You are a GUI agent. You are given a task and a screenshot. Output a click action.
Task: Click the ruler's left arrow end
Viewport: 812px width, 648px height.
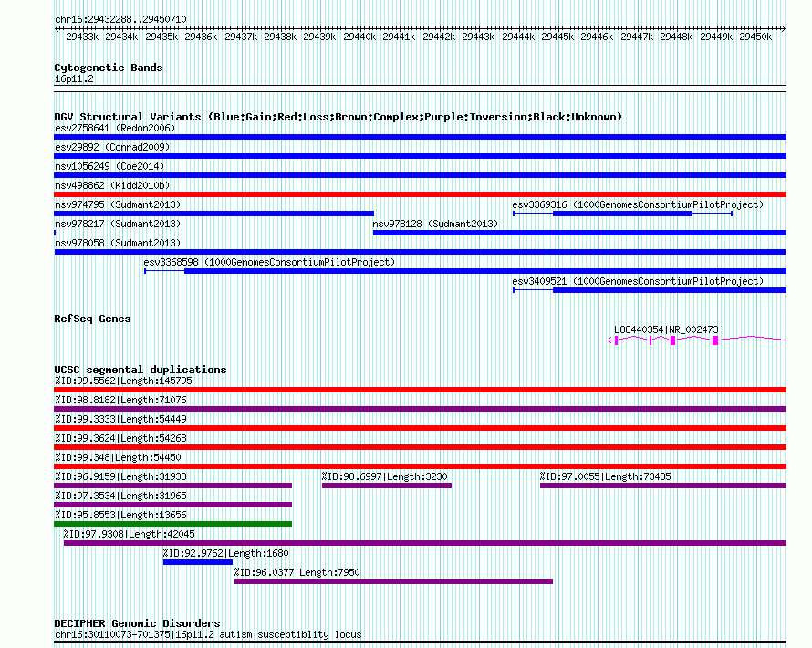57,28
